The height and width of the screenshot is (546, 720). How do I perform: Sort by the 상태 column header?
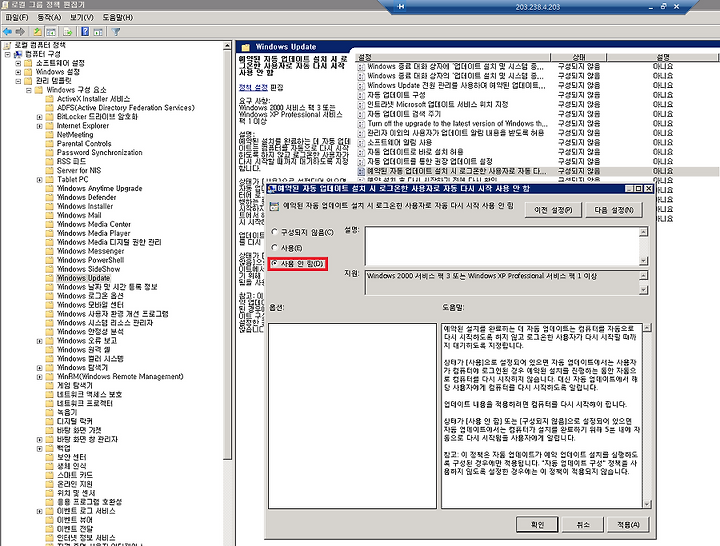(579, 57)
